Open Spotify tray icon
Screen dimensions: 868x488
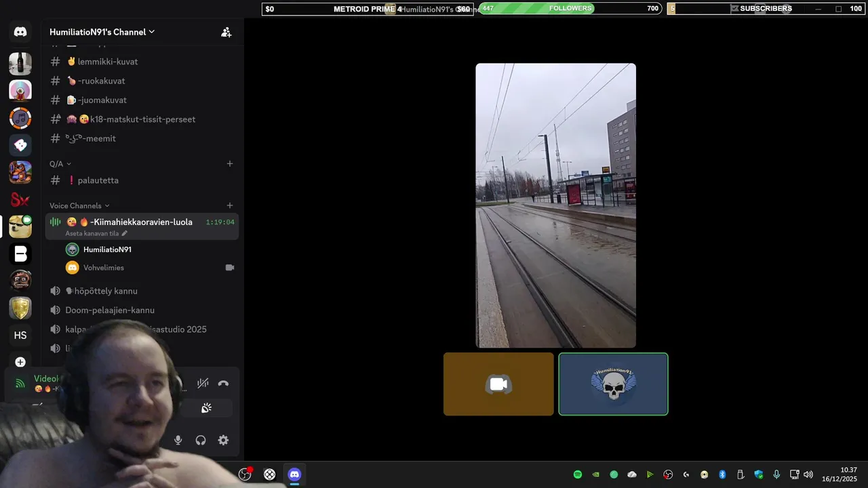click(x=578, y=474)
